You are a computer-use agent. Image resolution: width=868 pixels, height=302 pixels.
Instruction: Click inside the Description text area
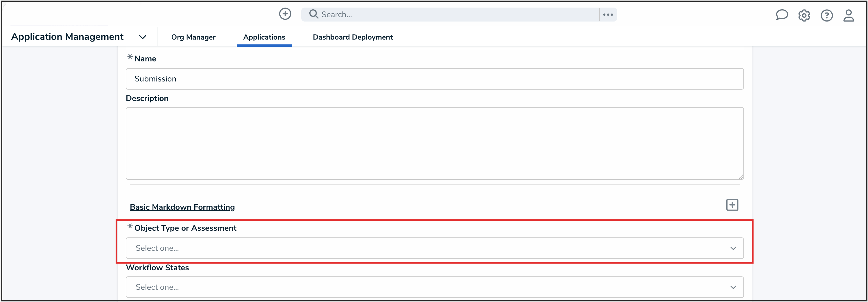click(434, 143)
